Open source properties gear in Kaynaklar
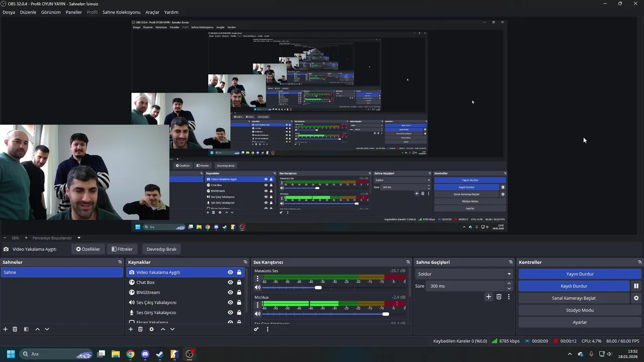The image size is (644, 362). (151, 329)
